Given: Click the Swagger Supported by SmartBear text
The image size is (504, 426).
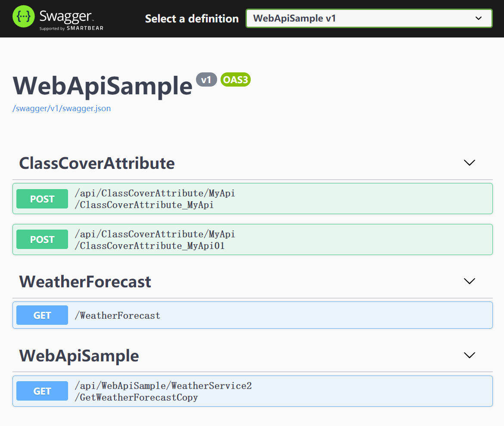Looking at the screenshot, I should coord(72,20).
